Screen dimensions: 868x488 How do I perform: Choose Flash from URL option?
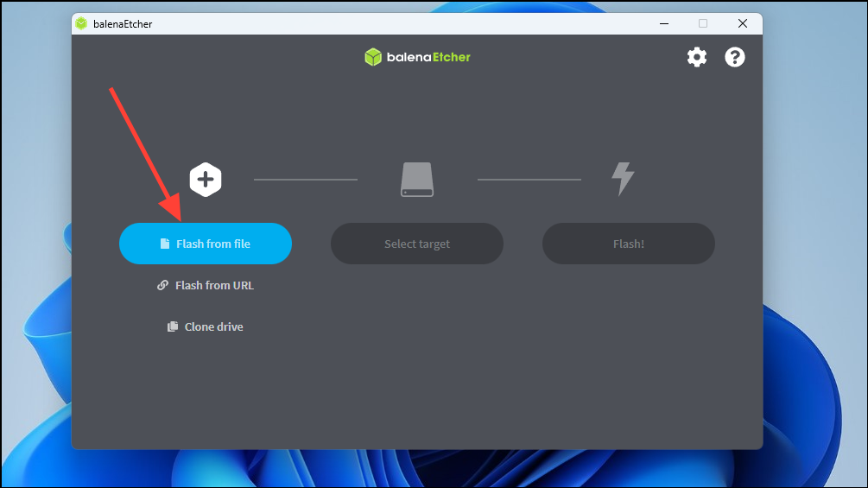tap(206, 286)
